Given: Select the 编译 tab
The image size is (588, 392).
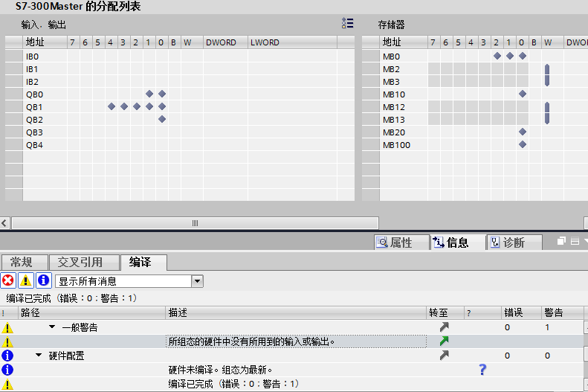Looking at the screenshot, I should pyautogui.click(x=143, y=262).
